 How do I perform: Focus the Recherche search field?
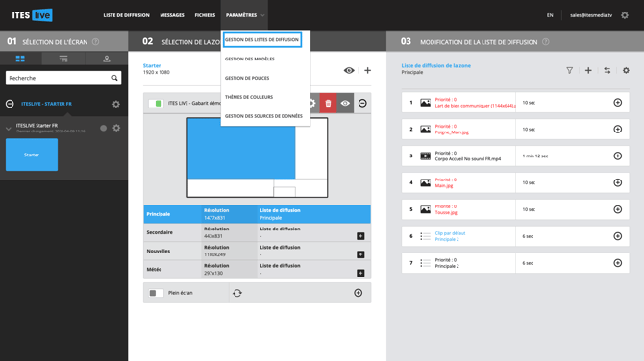(63, 78)
